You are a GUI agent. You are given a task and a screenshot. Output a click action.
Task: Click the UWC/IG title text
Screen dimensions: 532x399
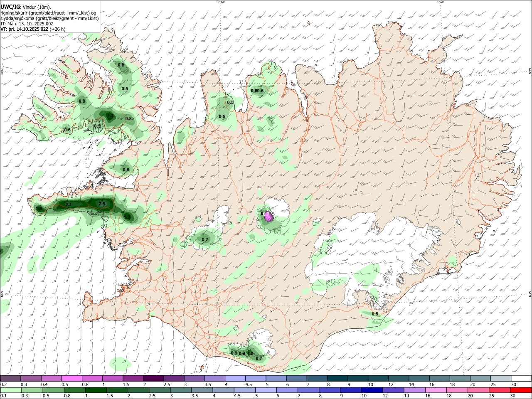(10, 7)
